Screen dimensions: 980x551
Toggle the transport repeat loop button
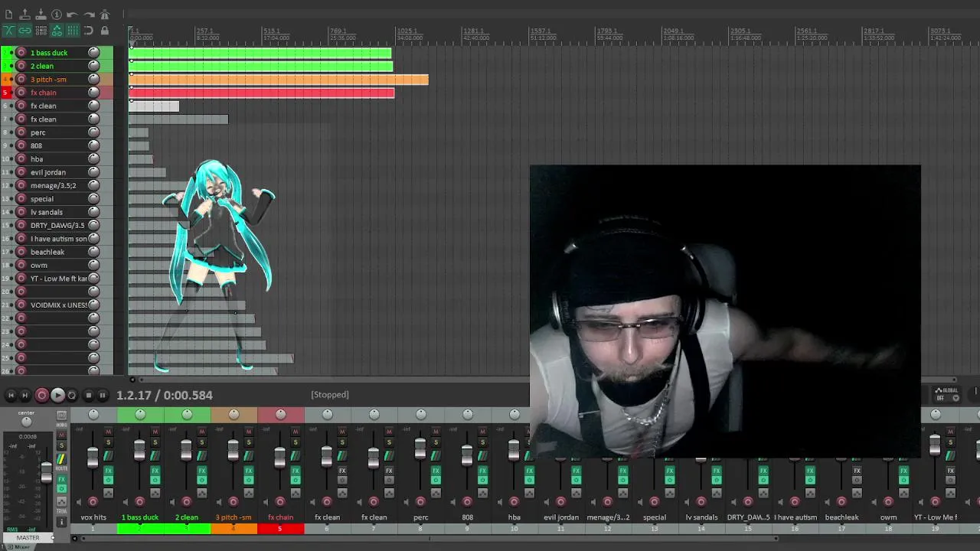72,395
